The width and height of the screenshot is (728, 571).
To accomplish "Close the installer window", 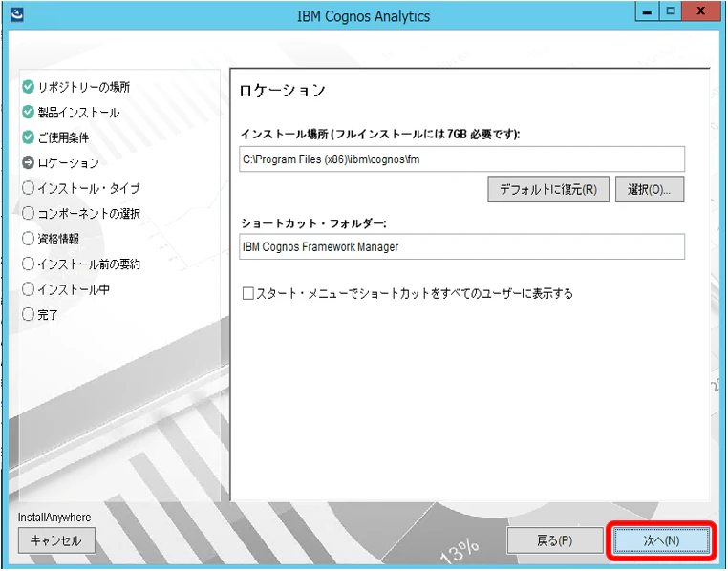I will (x=701, y=11).
